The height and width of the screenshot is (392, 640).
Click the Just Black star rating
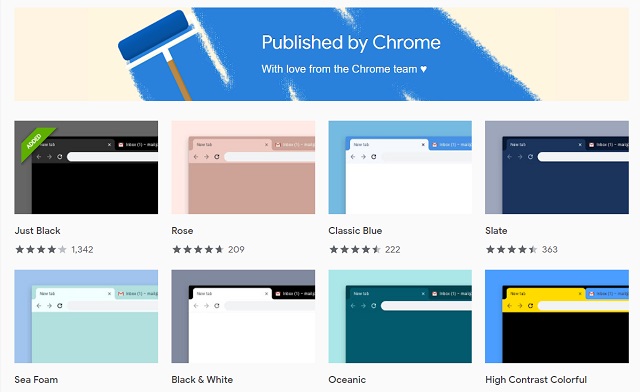click(40, 249)
